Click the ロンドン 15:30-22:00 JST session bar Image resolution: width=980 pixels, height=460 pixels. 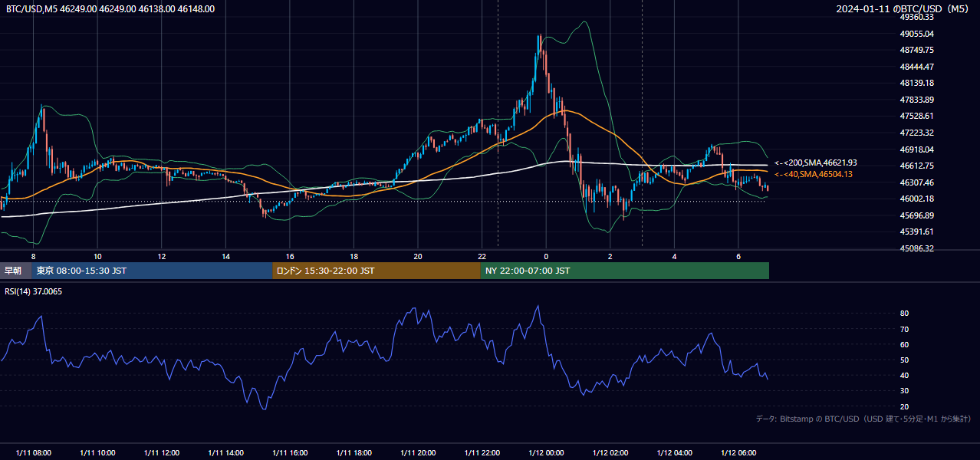pos(377,271)
